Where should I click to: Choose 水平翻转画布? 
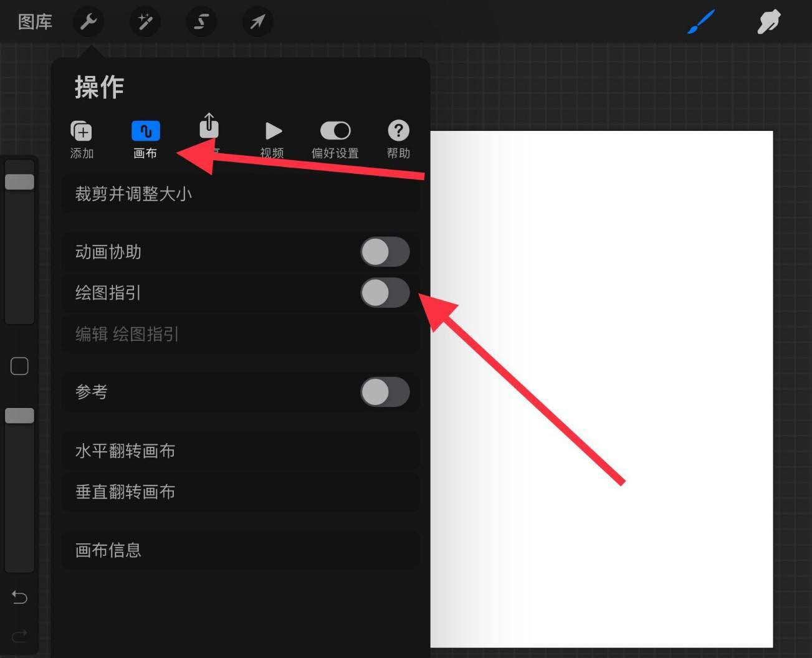[x=241, y=451]
